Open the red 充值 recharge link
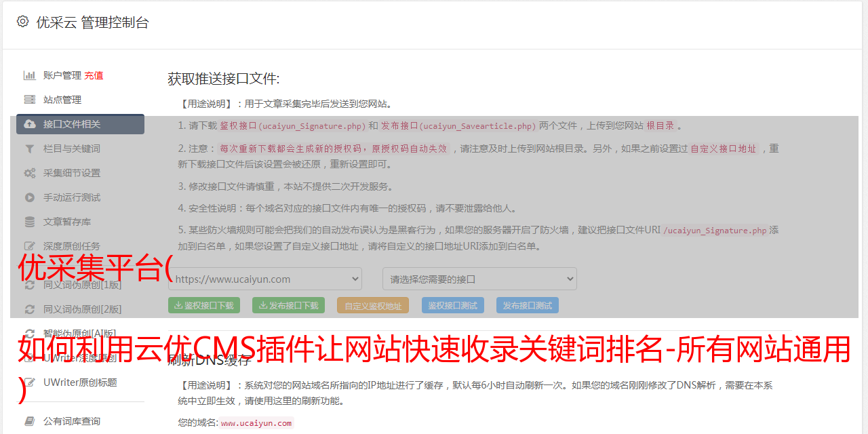The image size is (868, 434). (94, 75)
